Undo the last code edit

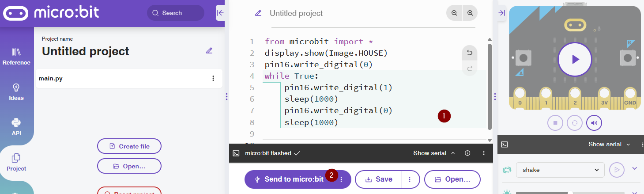tap(469, 53)
